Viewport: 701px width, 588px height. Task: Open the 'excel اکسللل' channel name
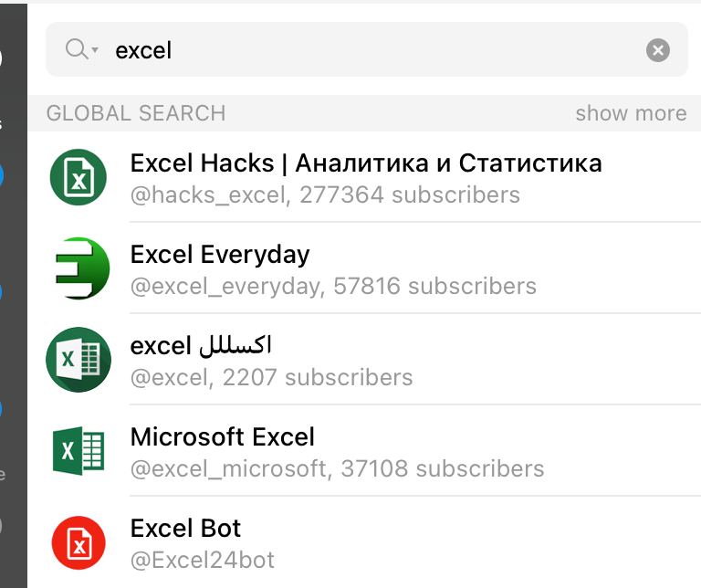click(x=202, y=346)
